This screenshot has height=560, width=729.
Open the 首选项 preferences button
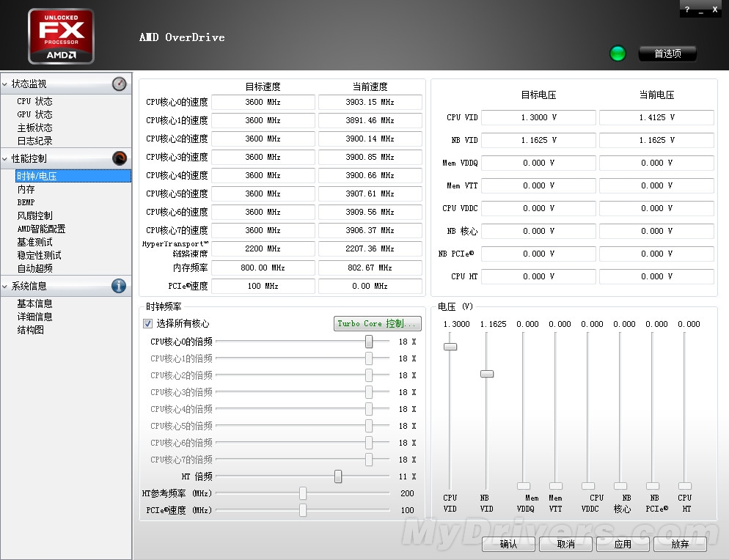pos(667,54)
